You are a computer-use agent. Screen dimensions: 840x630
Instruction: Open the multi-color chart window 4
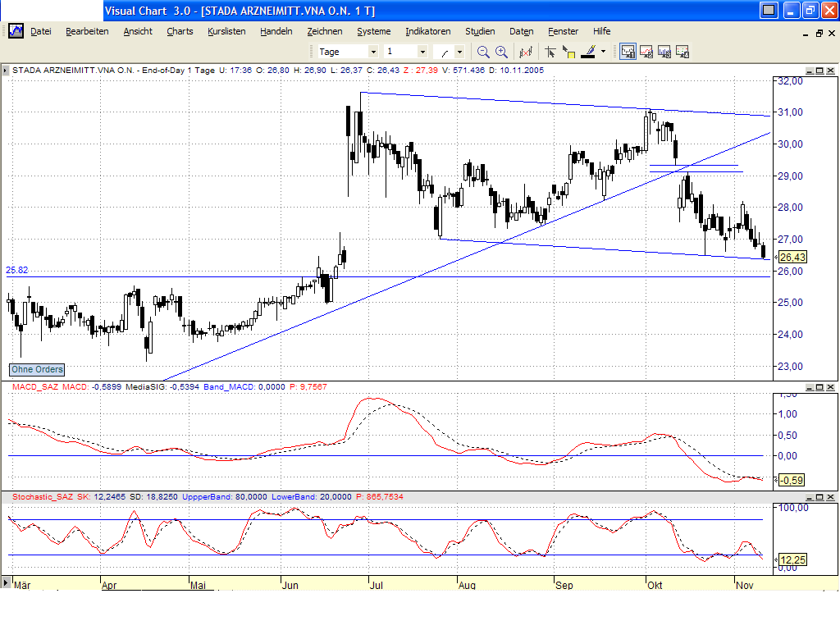(x=682, y=51)
